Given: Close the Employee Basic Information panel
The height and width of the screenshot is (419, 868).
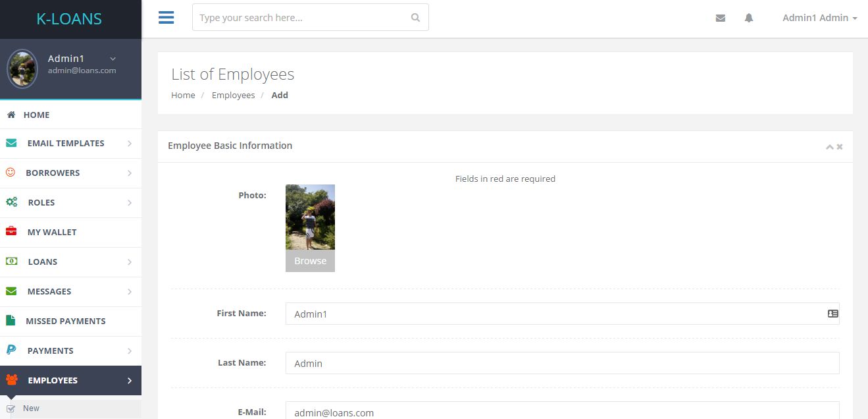Looking at the screenshot, I should coord(840,147).
